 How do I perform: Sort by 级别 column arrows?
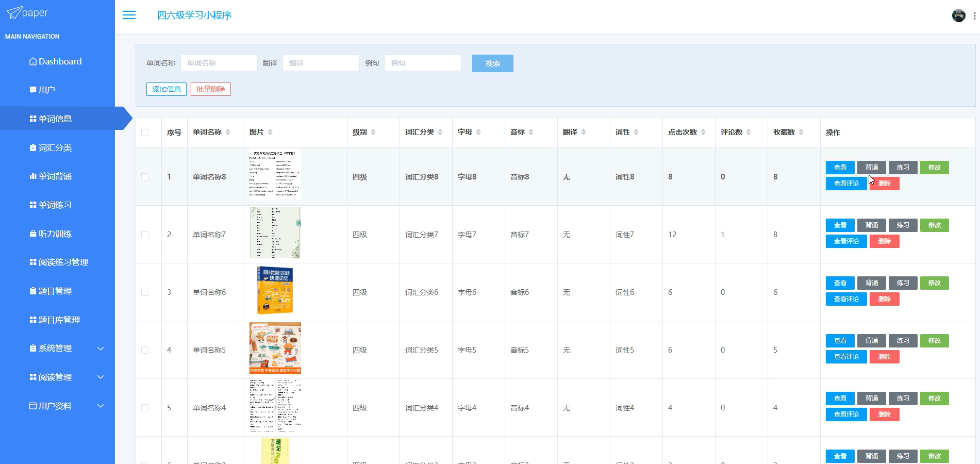pos(373,132)
